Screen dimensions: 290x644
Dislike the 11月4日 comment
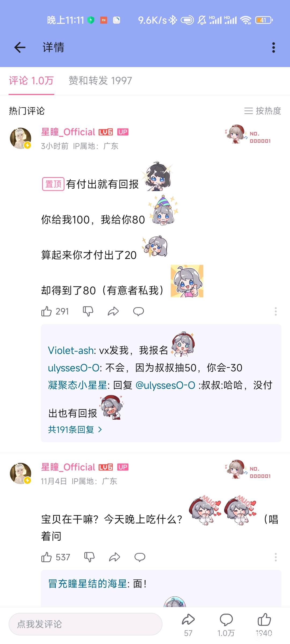click(89, 557)
